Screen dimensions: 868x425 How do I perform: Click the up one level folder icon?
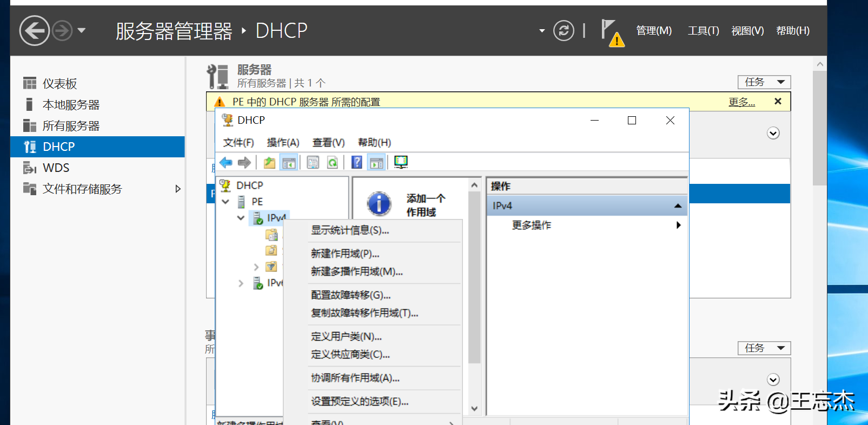[x=269, y=162]
